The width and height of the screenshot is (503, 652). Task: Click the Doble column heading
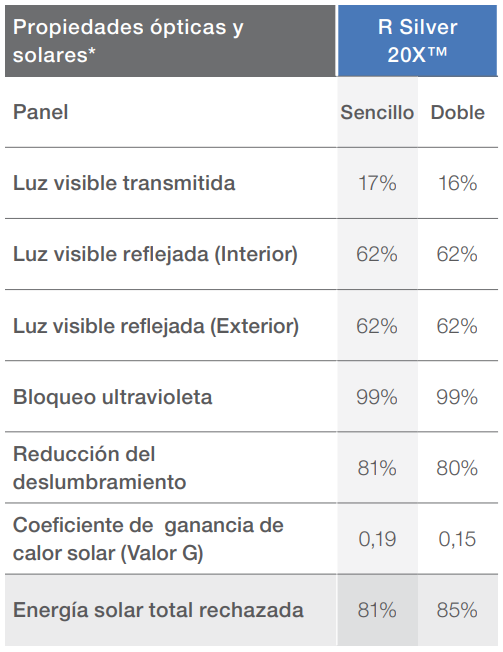[x=458, y=112]
